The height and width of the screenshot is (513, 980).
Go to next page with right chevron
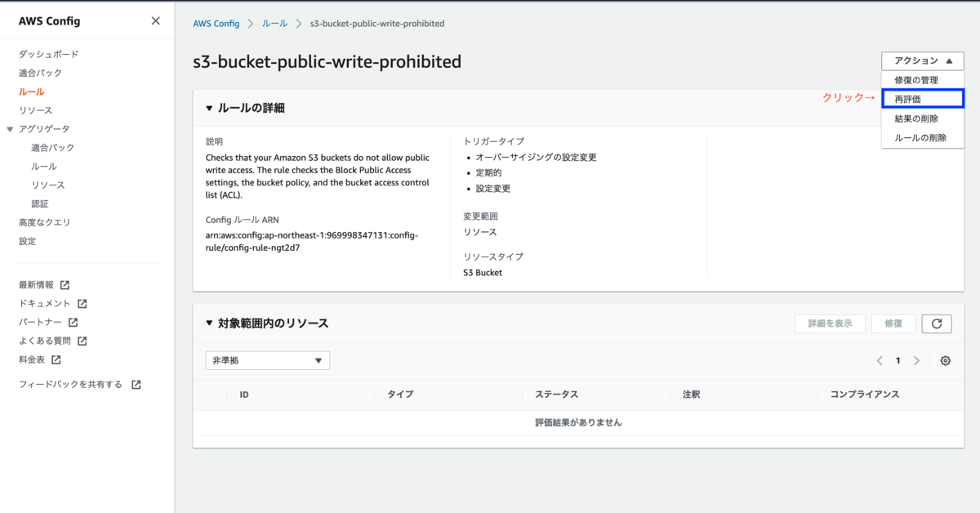click(916, 360)
